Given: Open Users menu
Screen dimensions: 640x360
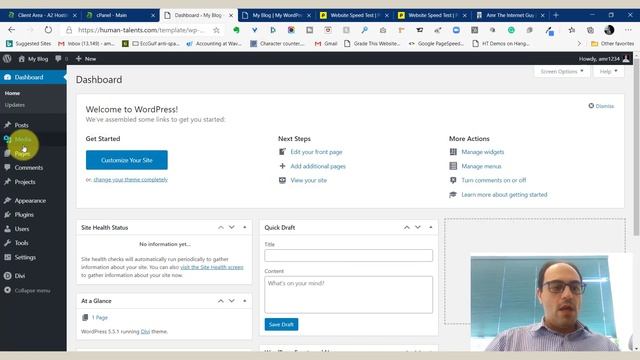Looking at the screenshot, I should 22,229.
